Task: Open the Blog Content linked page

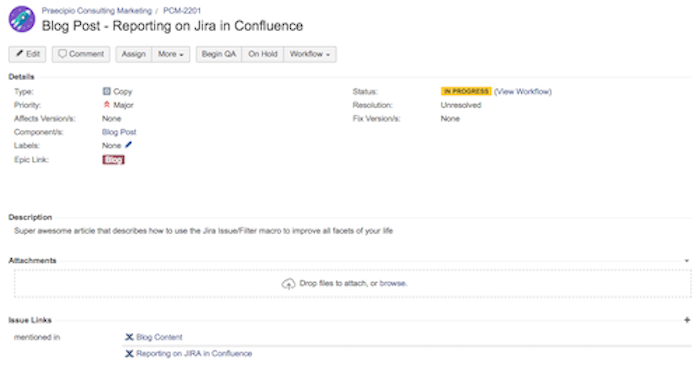Action: coord(159,337)
